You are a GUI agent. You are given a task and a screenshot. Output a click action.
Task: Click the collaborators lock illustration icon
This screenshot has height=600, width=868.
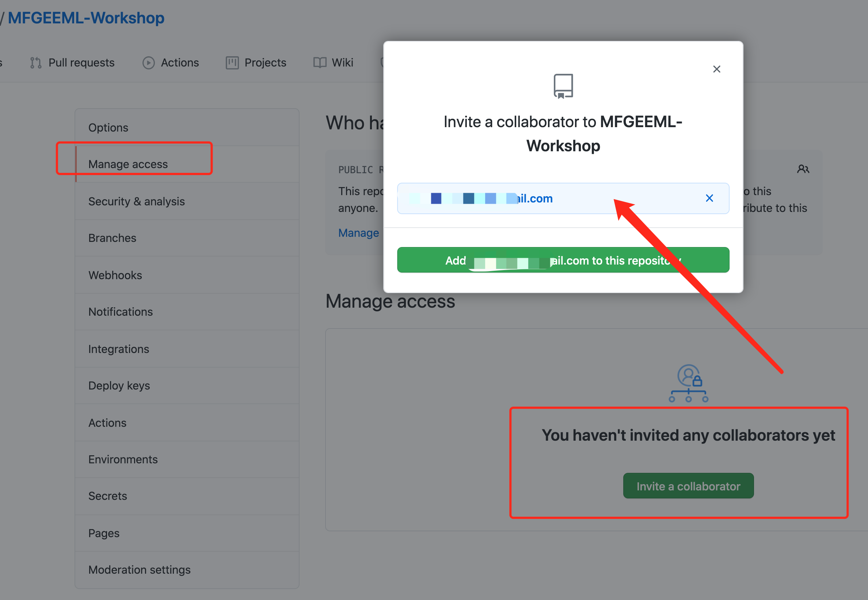[x=688, y=383]
